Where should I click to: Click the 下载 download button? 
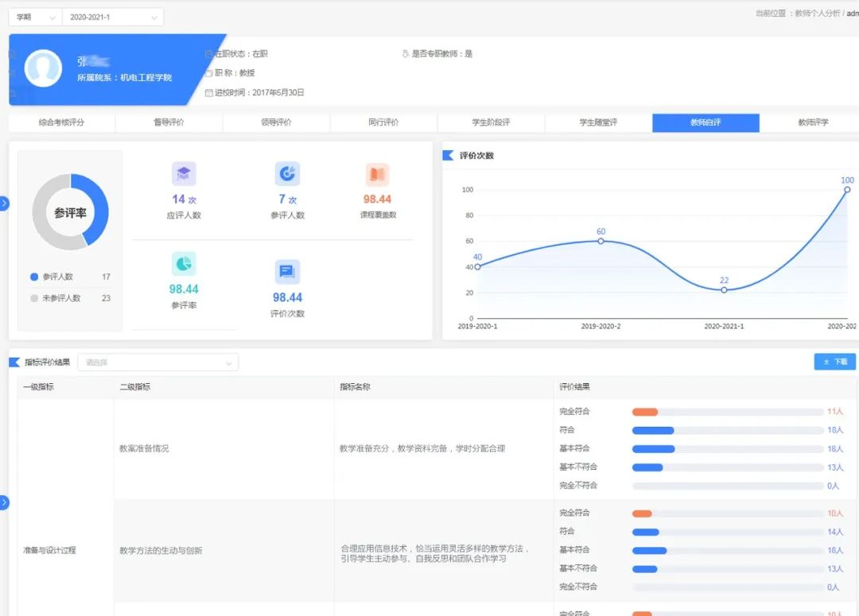coord(834,362)
